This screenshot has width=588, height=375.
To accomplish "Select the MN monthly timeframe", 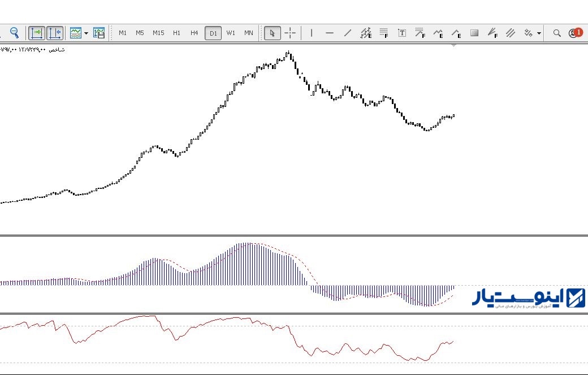I will (249, 33).
